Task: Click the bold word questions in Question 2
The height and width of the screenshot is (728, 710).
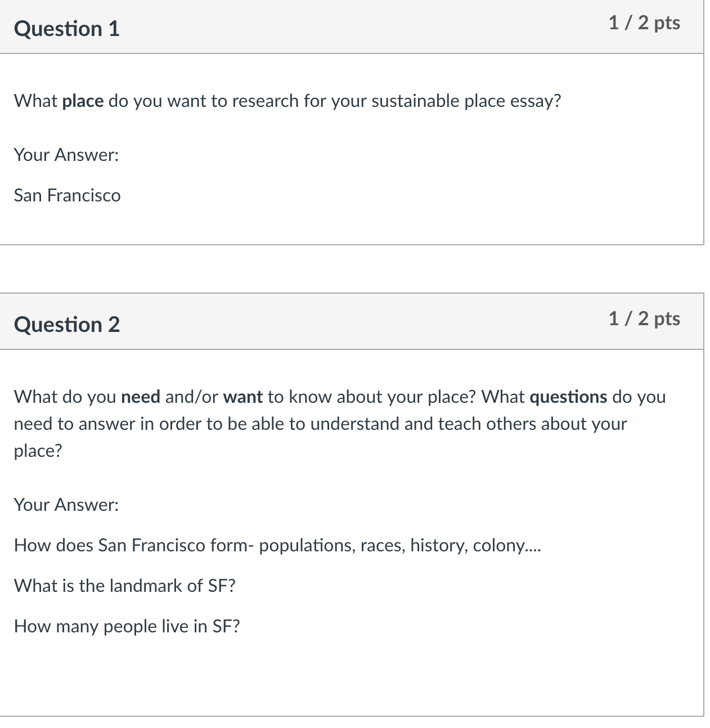Action: (568, 397)
